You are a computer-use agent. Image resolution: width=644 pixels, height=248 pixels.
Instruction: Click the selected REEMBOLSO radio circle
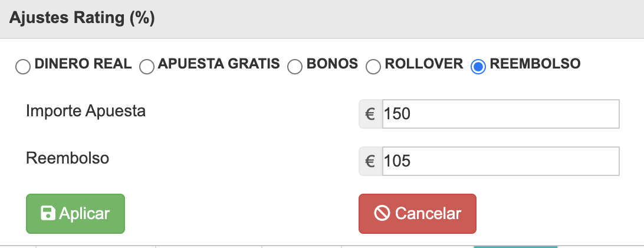(x=478, y=67)
